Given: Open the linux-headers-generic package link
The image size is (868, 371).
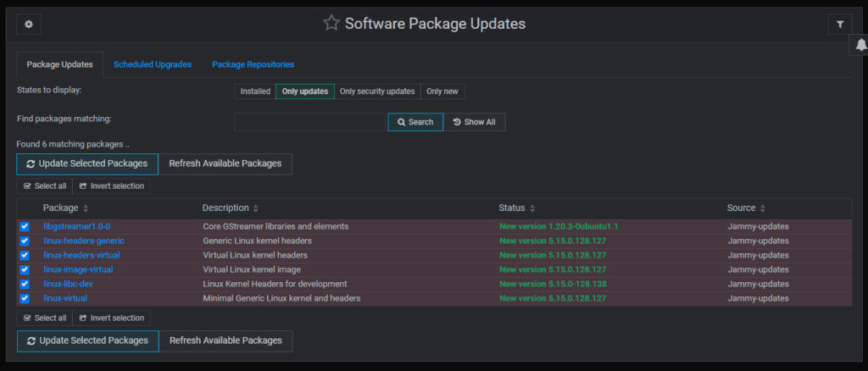Looking at the screenshot, I should pyautogui.click(x=84, y=241).
